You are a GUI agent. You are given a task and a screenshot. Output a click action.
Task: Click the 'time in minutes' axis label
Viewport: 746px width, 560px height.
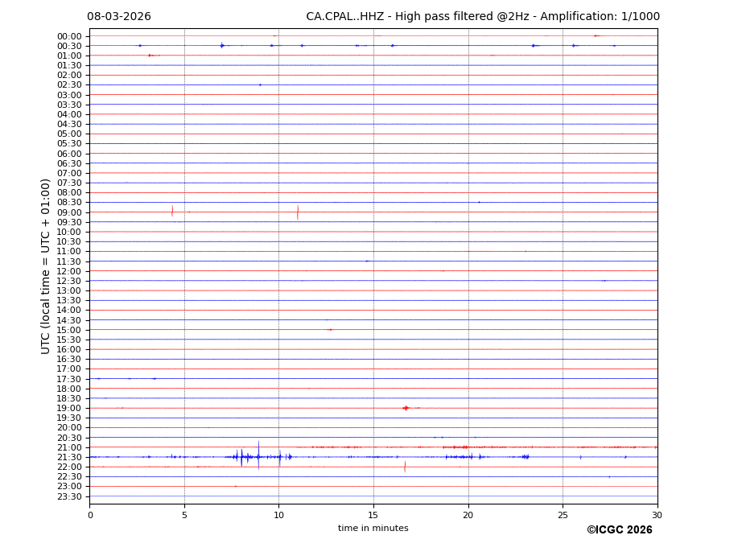[373, 529]
